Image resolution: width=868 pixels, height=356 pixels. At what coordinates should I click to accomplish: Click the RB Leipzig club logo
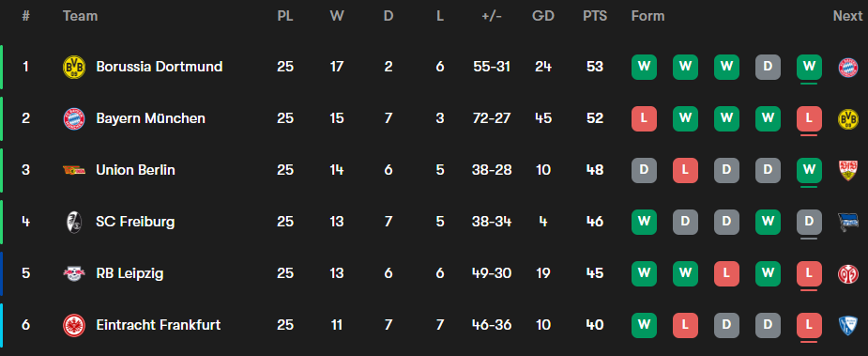click(73, 273)
